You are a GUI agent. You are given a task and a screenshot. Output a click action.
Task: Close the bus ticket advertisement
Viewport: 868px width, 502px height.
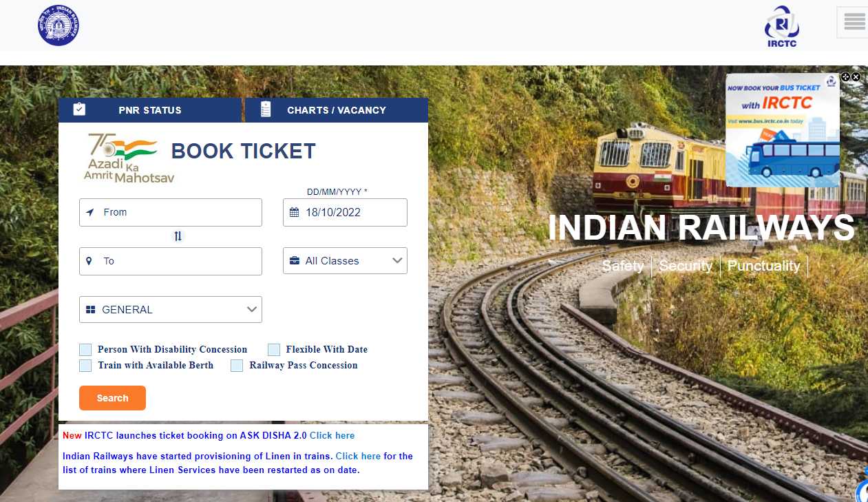tap(856, 77)
